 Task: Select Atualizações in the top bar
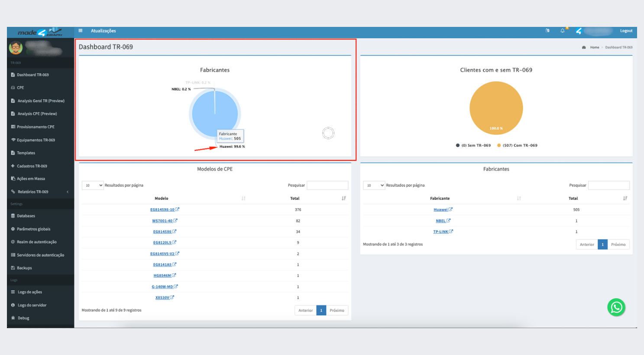pos(103,31)
